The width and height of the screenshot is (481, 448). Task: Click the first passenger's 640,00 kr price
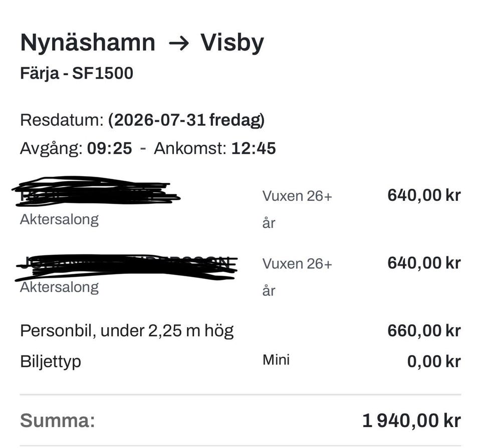coord(424,195)
